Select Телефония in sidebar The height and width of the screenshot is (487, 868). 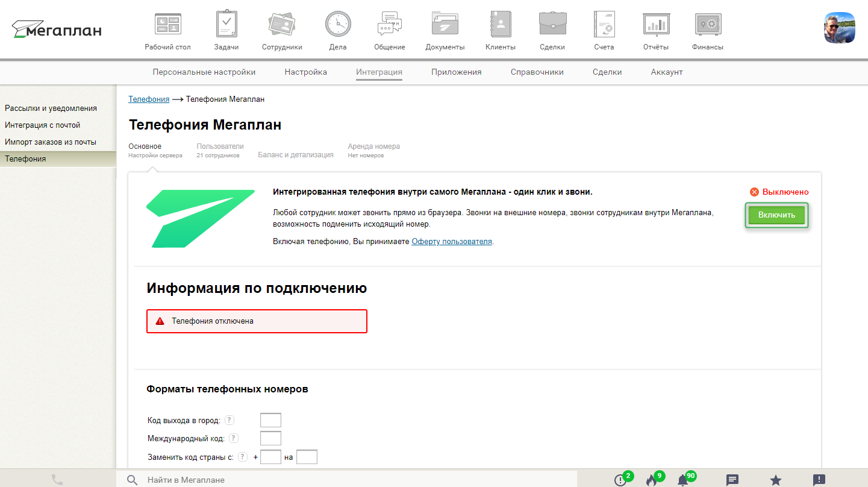pyautogui.click(x=58, y=159)
